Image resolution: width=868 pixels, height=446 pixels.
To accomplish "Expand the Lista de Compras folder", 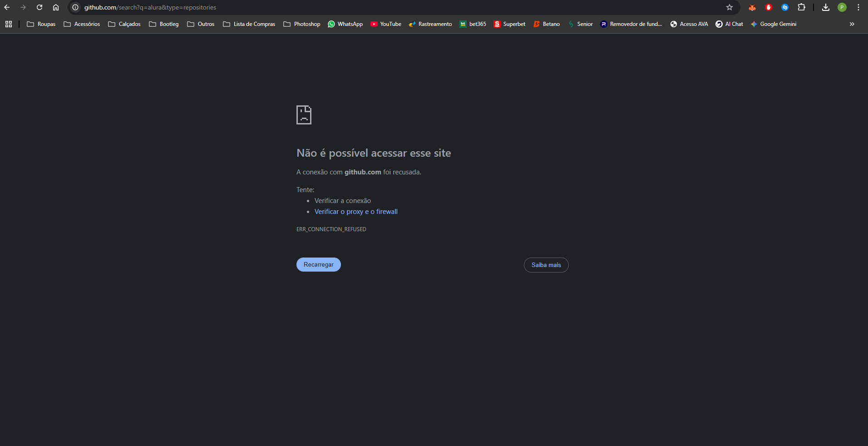I will pos(249,24).
